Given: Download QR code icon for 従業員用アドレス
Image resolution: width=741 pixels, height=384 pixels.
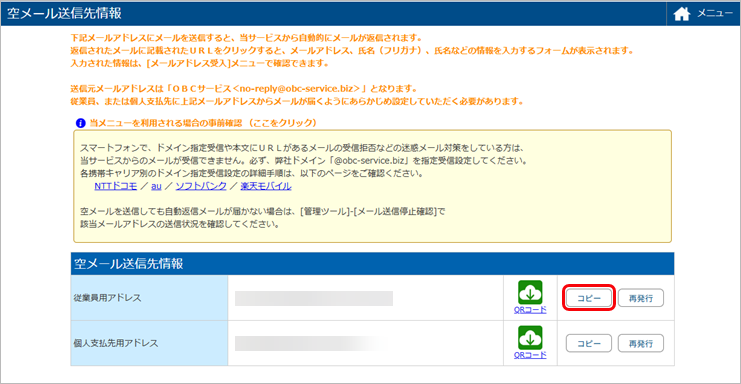Looking at the screenshot, I should [530, 292].
